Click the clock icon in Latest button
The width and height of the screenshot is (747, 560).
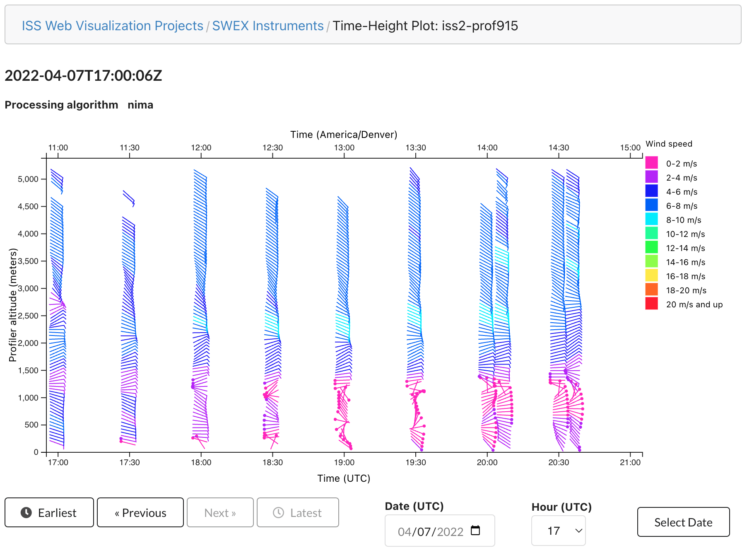(278, 513)
